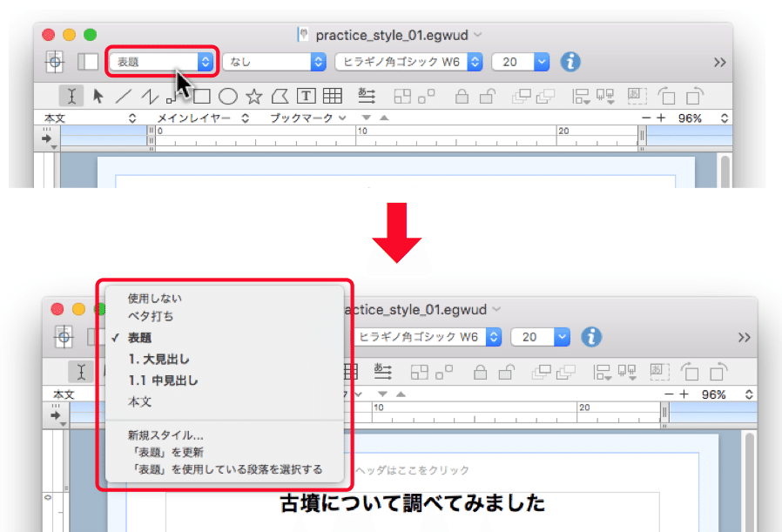Click the group objects icon in upper window
The image size is (782, 532).
pyautogui.click(x=402, y=97)
